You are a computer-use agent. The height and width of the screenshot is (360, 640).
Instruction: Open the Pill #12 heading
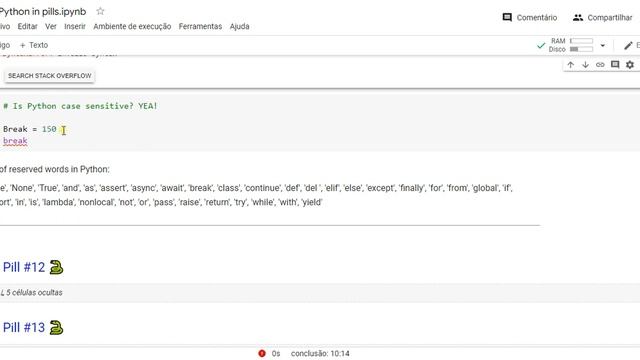24,267
